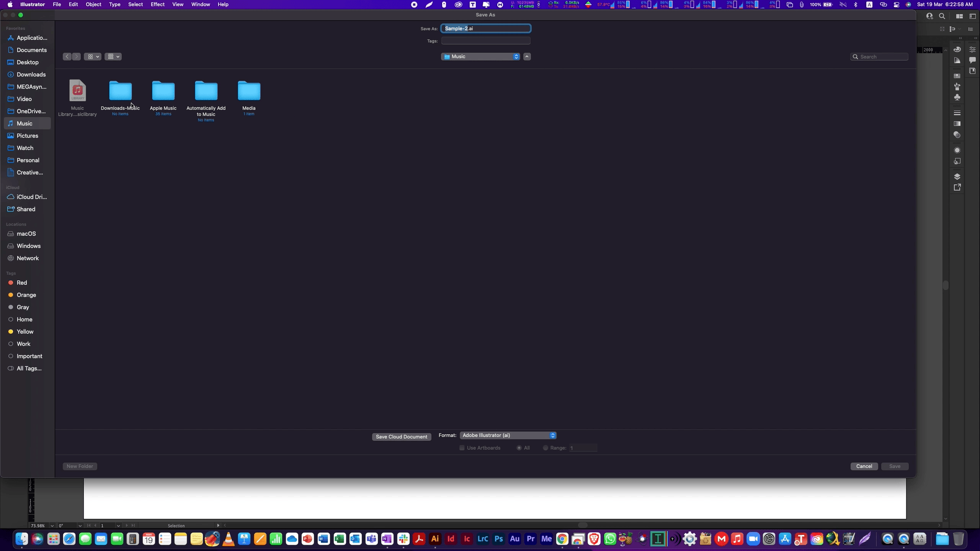The width and height of the screenshot is (980, 551).
Task: Open the Gradient panel icon
Action: pyautogui.click(x=957, y=123)
